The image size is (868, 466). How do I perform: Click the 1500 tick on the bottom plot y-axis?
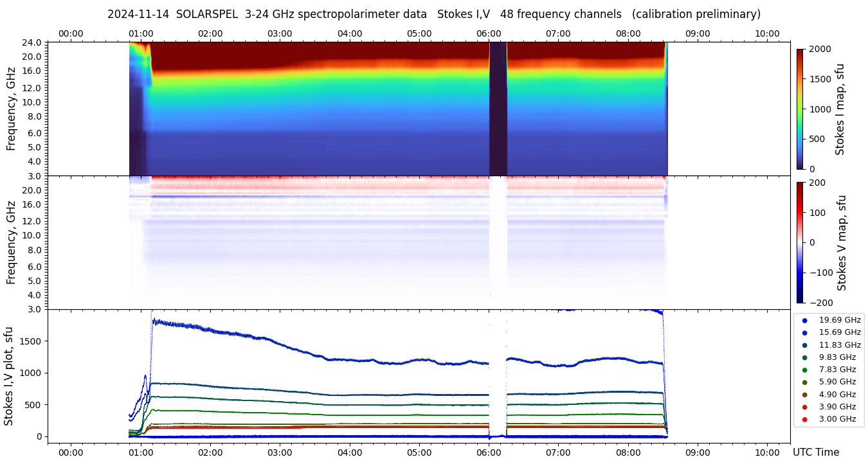[x=30, y=341]
